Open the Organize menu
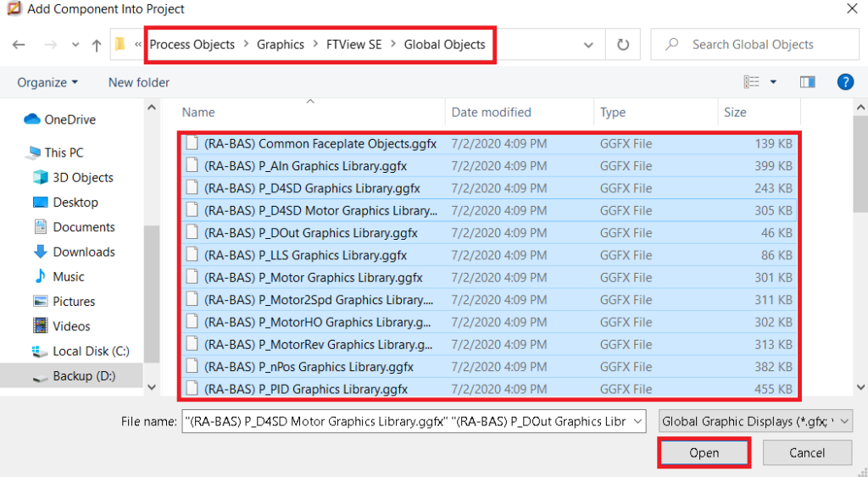Image resolution: width=868 pixels, height=477 pixels. coord(47,82)
